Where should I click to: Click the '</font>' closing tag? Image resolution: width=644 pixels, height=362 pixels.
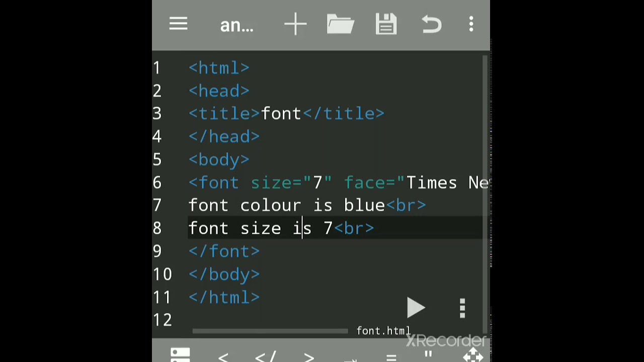tap(224, 251)
